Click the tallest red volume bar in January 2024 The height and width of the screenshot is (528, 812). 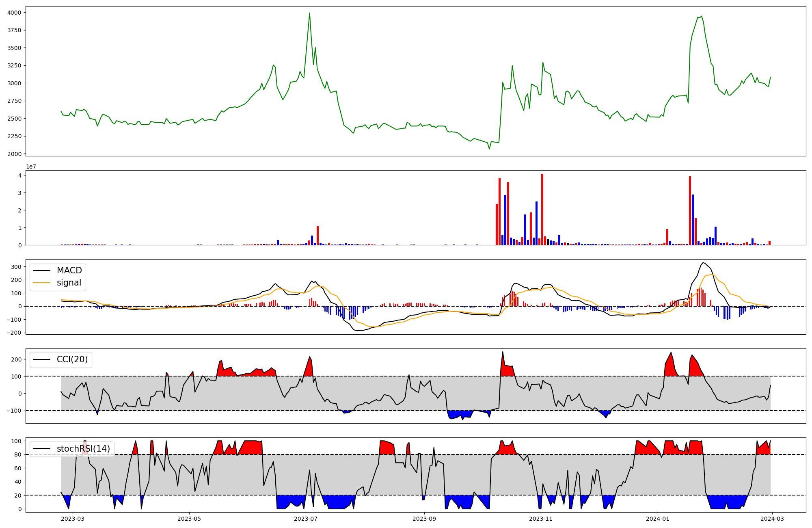click(x=690, y=211)
